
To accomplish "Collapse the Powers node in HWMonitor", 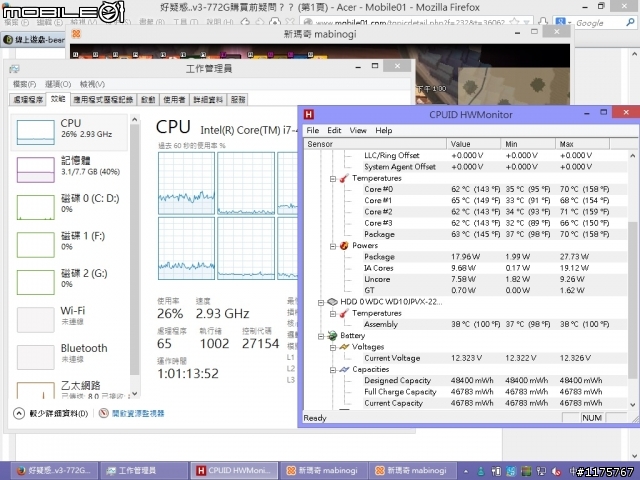I will click(x=333, y=246).
